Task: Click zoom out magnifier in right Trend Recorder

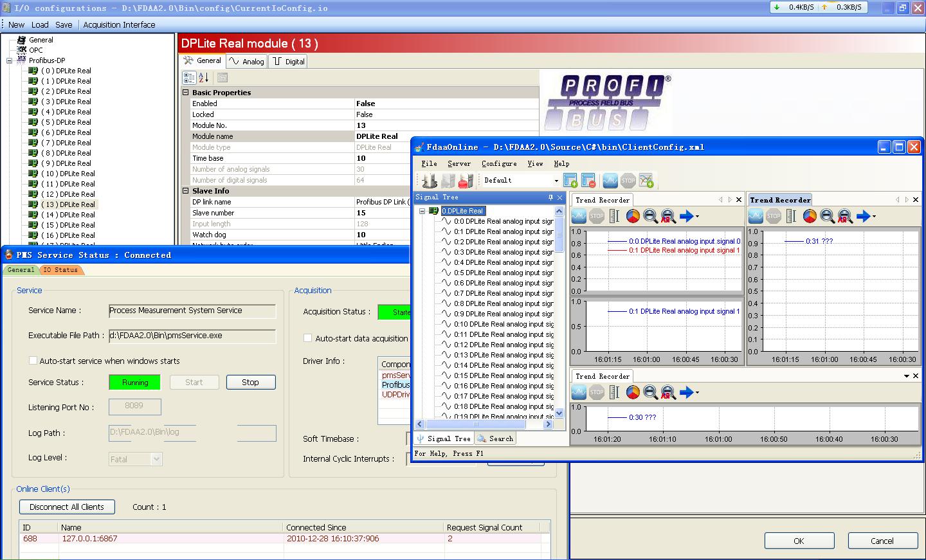Action: click(827, 216)
